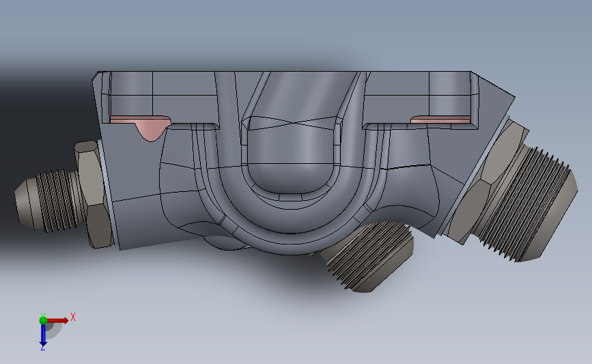Click the red X axis arrow of triad
This screenshot has width=592, height=364.
(57, 320)
